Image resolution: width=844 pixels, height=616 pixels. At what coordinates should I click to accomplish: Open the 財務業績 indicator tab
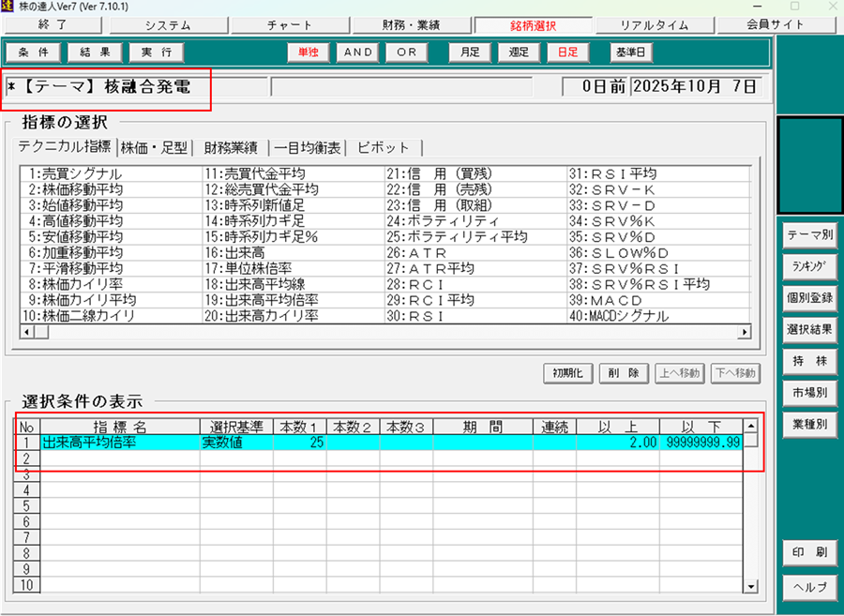point(230,147)
